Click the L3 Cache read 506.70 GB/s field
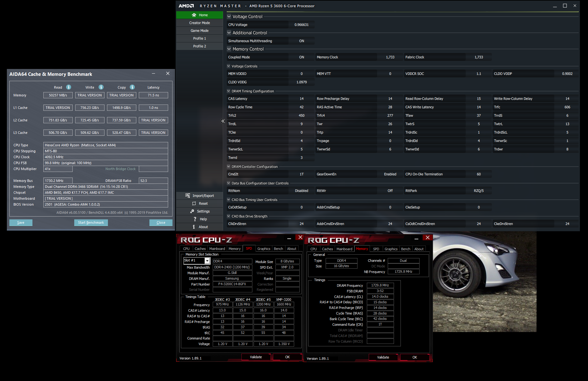Viewport: 588px width, 381px height. [58, 133]
